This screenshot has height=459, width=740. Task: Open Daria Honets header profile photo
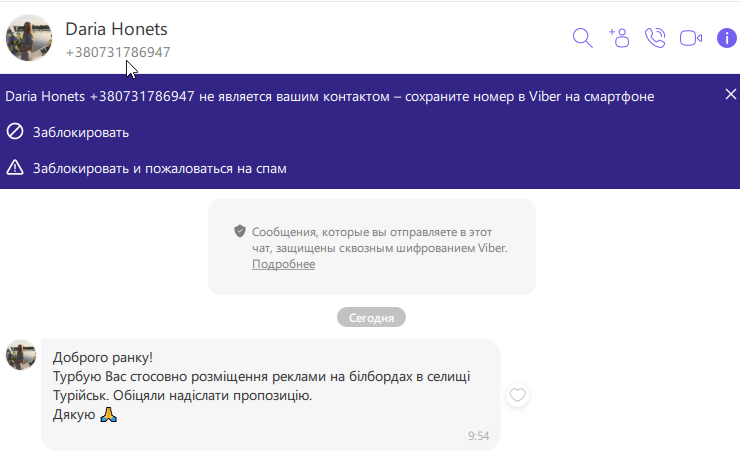(x=29, y=38)
